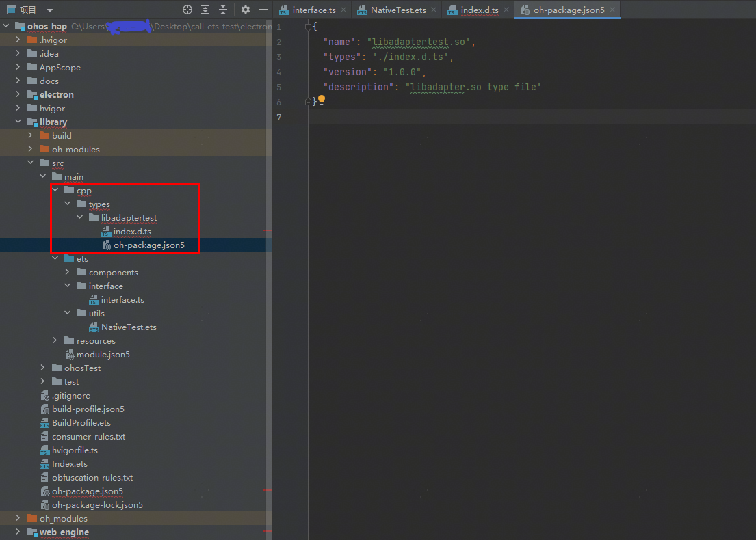Select obfuscation-rules.txt file icon
Screen dimensions: 756x540
44,477
